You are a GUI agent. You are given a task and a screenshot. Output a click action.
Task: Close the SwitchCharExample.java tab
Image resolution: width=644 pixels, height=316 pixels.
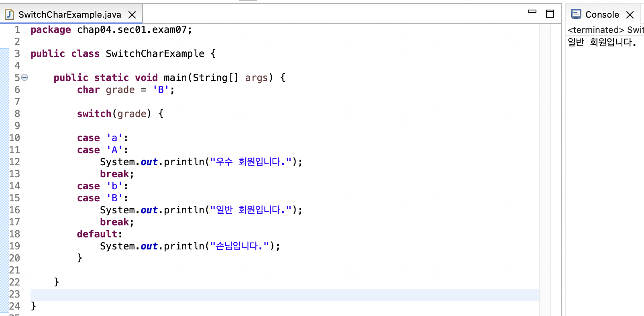click(x=132, y=15)
